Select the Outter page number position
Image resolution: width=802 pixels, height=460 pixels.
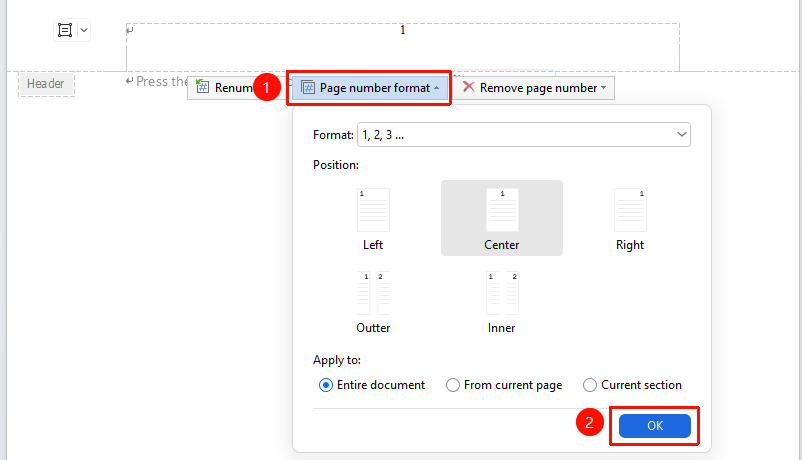(373, 302)
